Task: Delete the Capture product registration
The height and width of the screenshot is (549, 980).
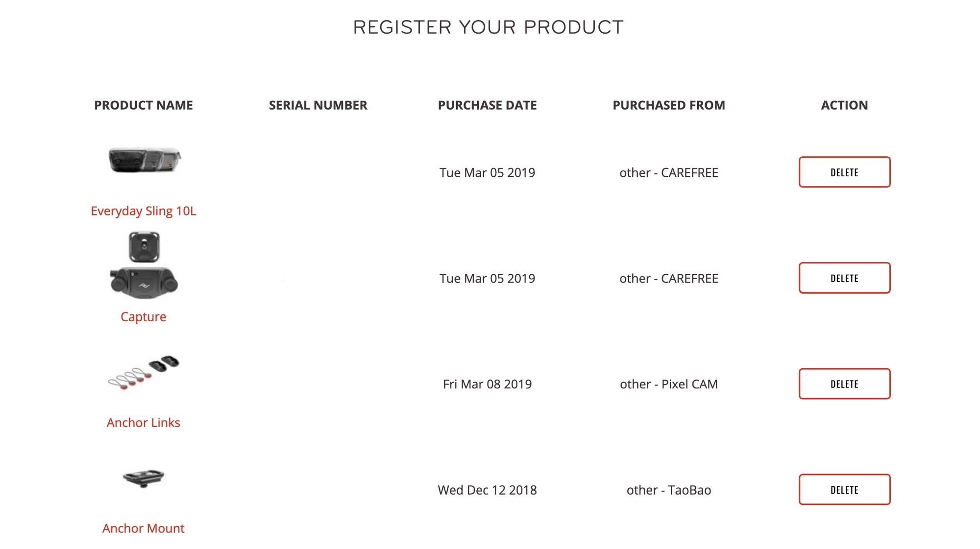Action: [x=844, y=278]
